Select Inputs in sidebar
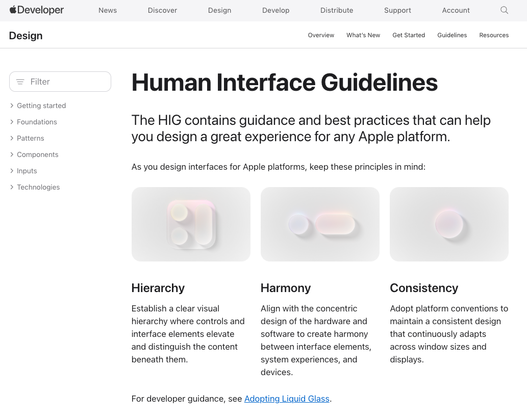 coord(27,171)
